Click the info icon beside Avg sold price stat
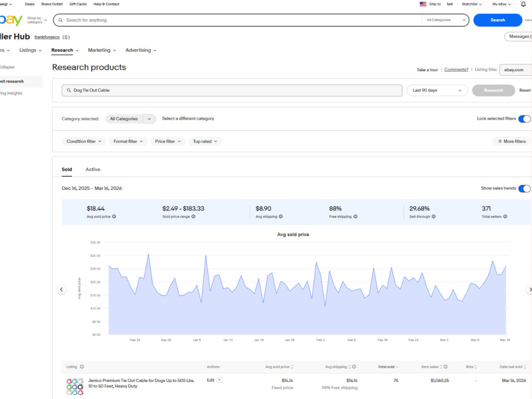This screenshot has width=532, height=399. pos(114,217)
